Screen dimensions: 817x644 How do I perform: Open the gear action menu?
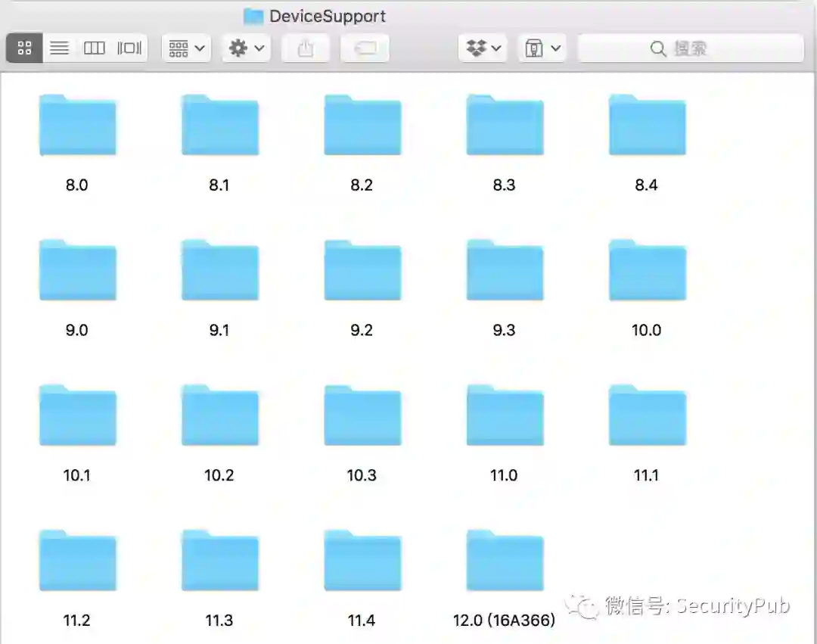pyautogui.click(x=246, y=48)
